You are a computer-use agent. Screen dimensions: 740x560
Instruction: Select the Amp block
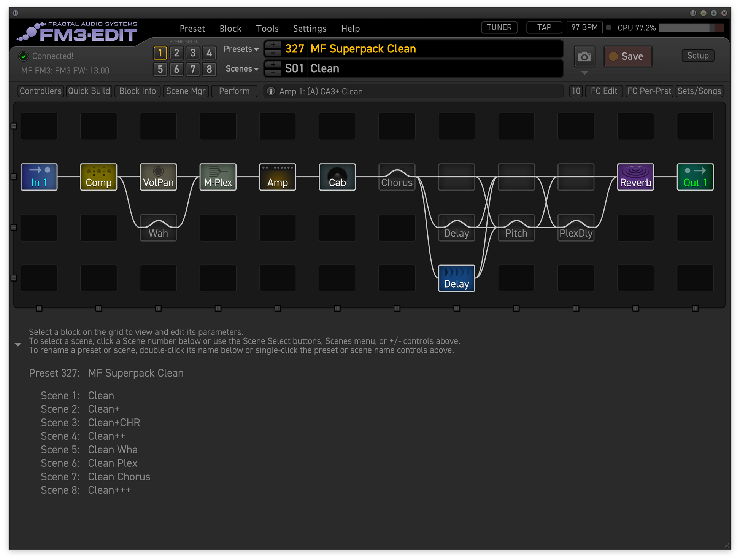pos(278,177)
